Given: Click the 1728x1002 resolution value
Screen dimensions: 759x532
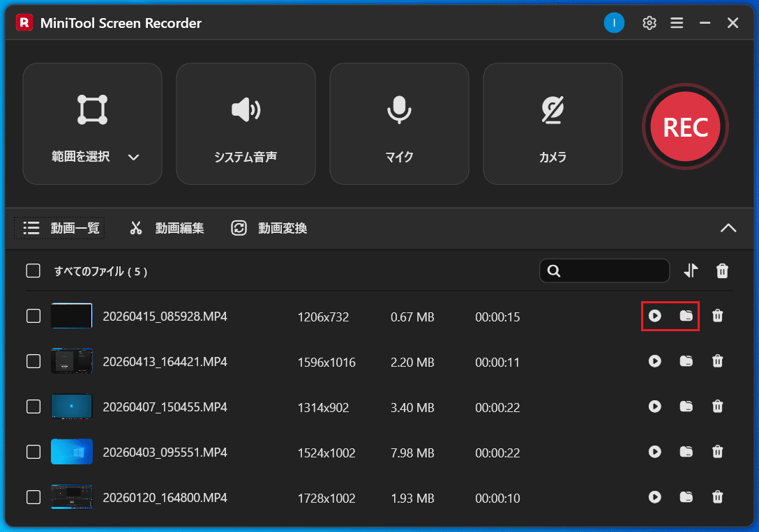Looking at the screenshot, I should coord(326,498).
